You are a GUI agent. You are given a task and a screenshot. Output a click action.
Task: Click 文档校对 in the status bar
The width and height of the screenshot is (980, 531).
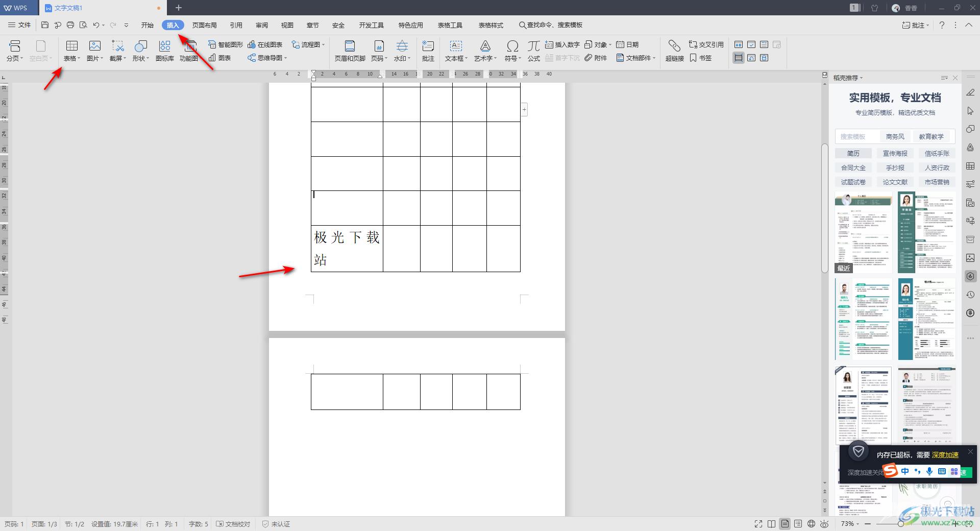click(x=233, y=524)
